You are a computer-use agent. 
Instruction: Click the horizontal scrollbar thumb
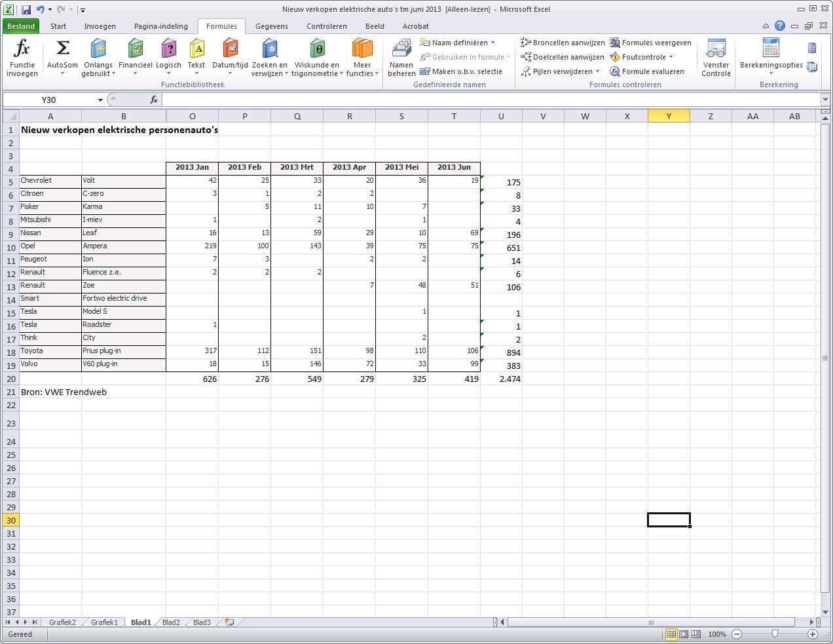pyautogui.click(x=651, y=622)
